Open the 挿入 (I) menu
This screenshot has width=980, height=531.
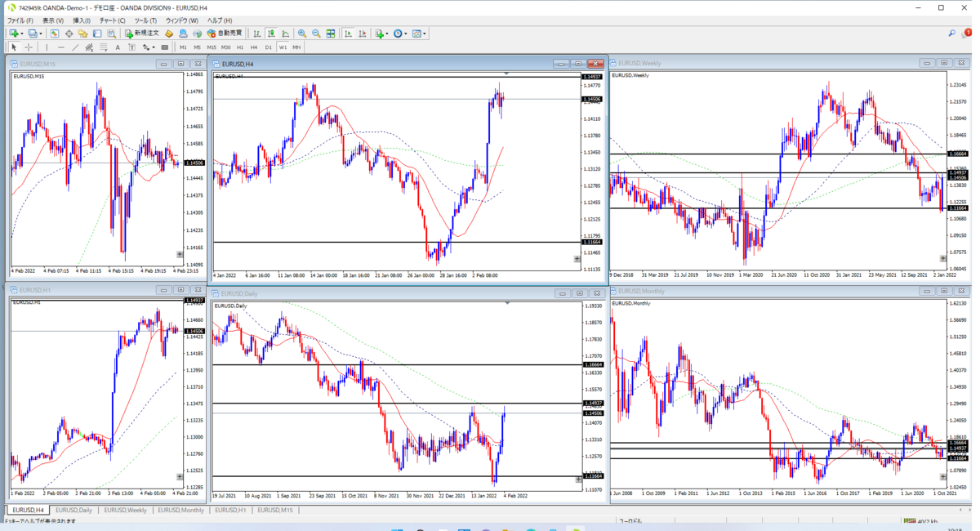pos(82,20)
